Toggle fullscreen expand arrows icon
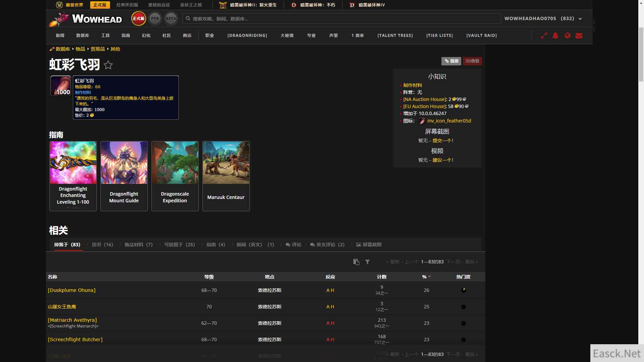 [x=544, y=36]
